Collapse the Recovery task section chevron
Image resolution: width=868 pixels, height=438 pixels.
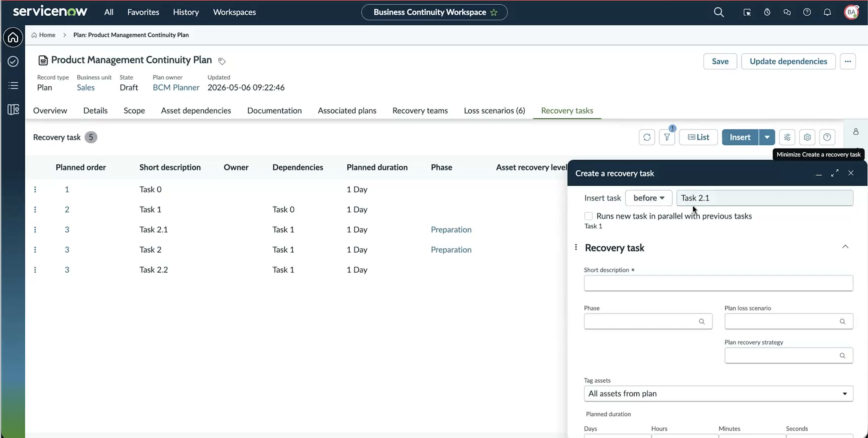tap(845, 247)
